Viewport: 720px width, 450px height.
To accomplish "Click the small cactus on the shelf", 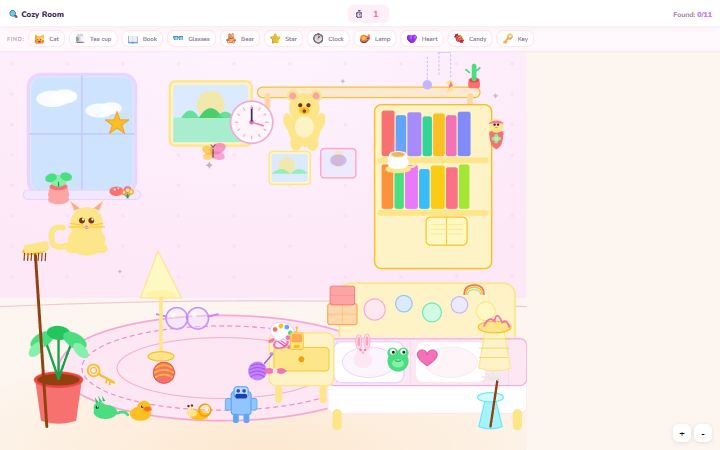I will (473, 76).
